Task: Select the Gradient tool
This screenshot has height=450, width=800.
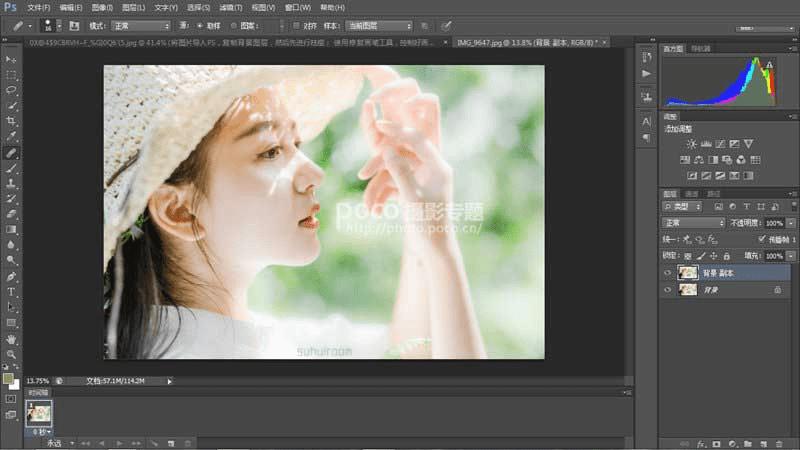Action: tap(11, 230)
